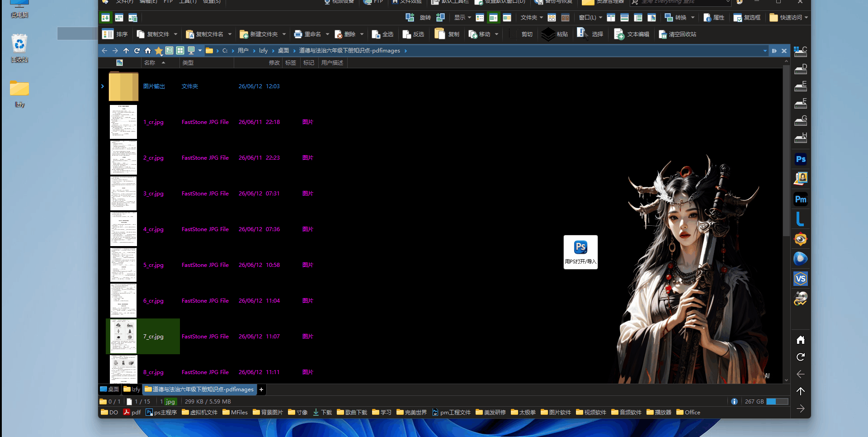Open the Office favorites folder
The image size is (868, 437).
pyautogui.click(x=688, y=413)
